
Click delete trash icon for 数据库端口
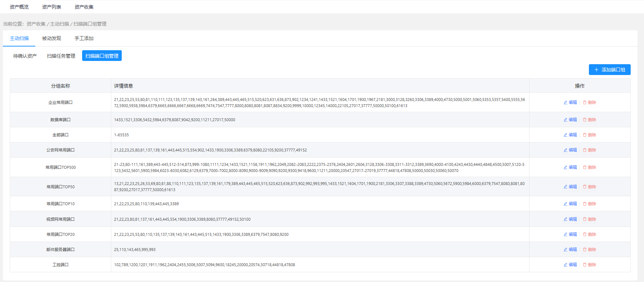[x=585, y=120]
